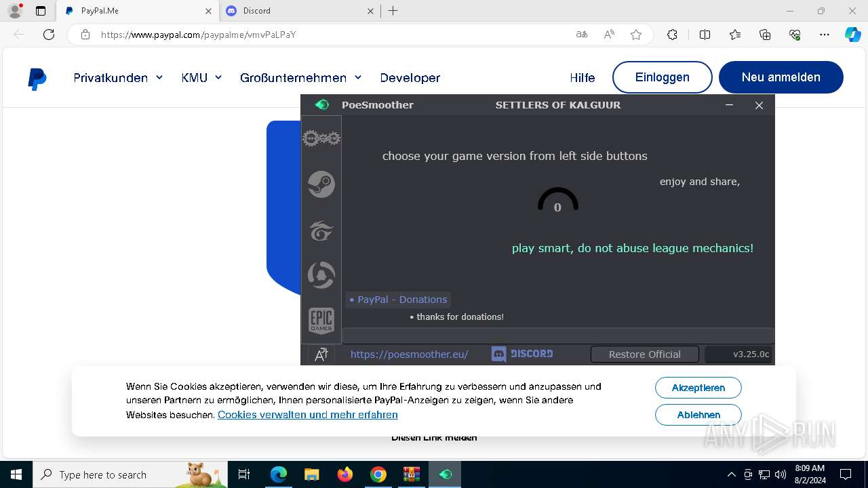Click the taskbar search box
The image size is (868, 488).
click(130, 474)
